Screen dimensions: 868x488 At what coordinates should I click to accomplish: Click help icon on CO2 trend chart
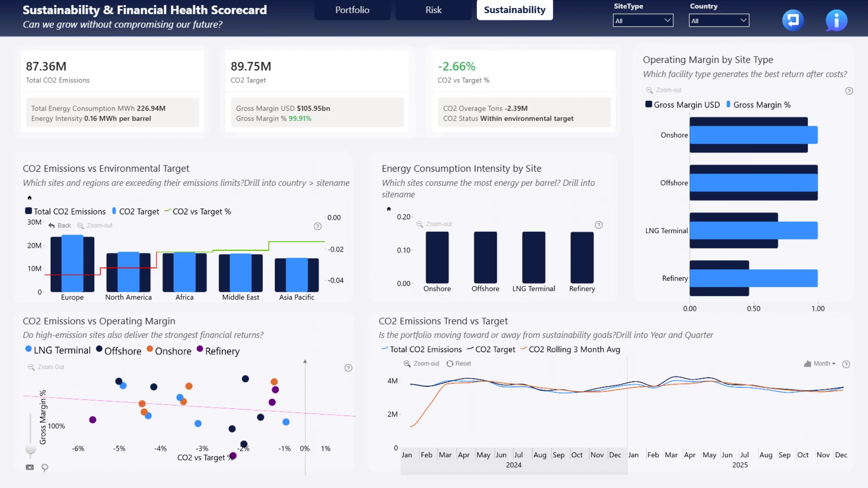(846, 364)
